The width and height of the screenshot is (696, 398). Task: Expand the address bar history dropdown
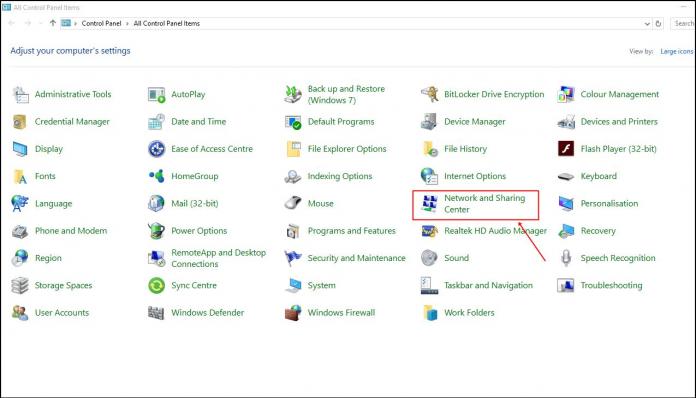pos(647,24)
